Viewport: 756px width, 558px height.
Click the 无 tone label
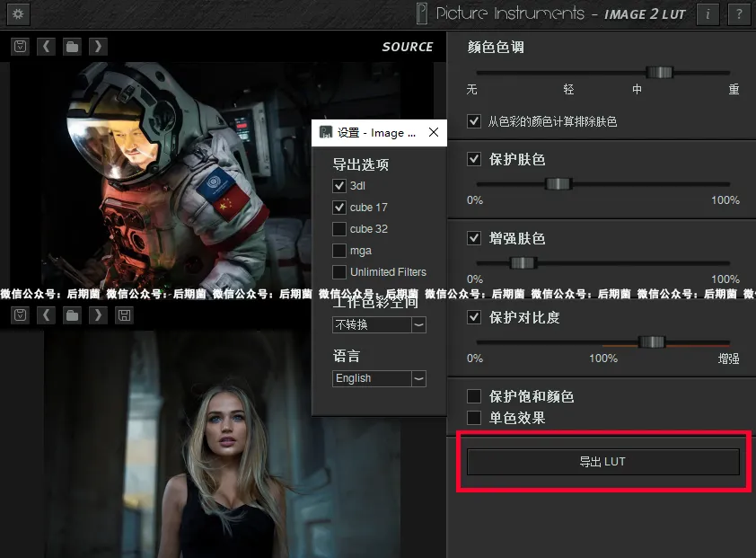471,89
